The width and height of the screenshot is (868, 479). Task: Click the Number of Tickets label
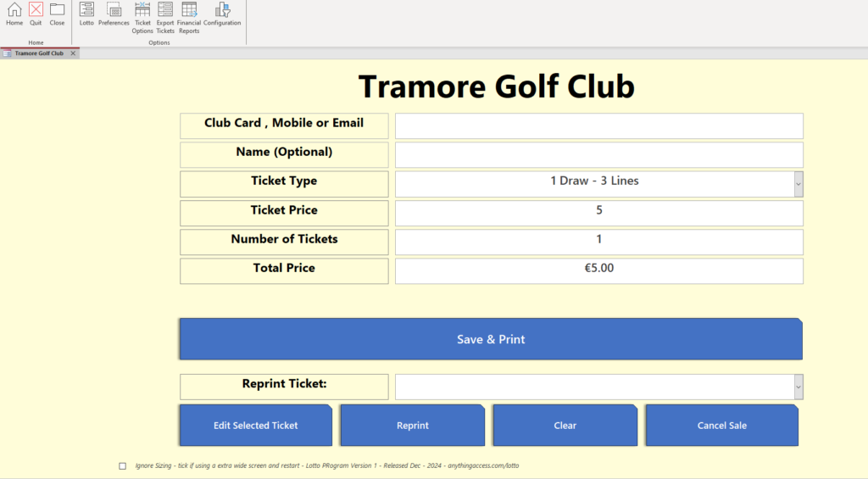[284, 242]
